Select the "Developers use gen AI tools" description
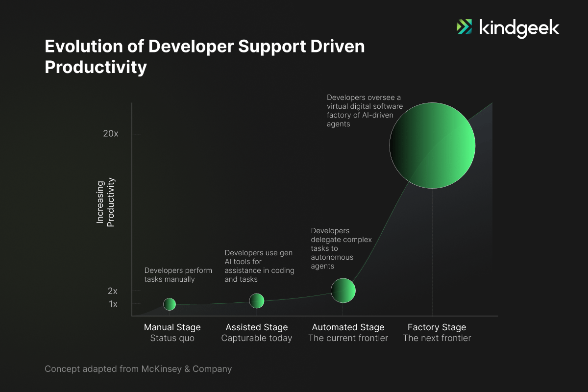 [258, 266]
